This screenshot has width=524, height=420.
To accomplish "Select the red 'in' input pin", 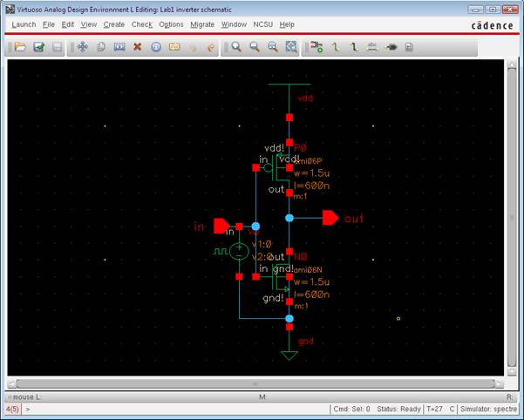I will [221, 227].
